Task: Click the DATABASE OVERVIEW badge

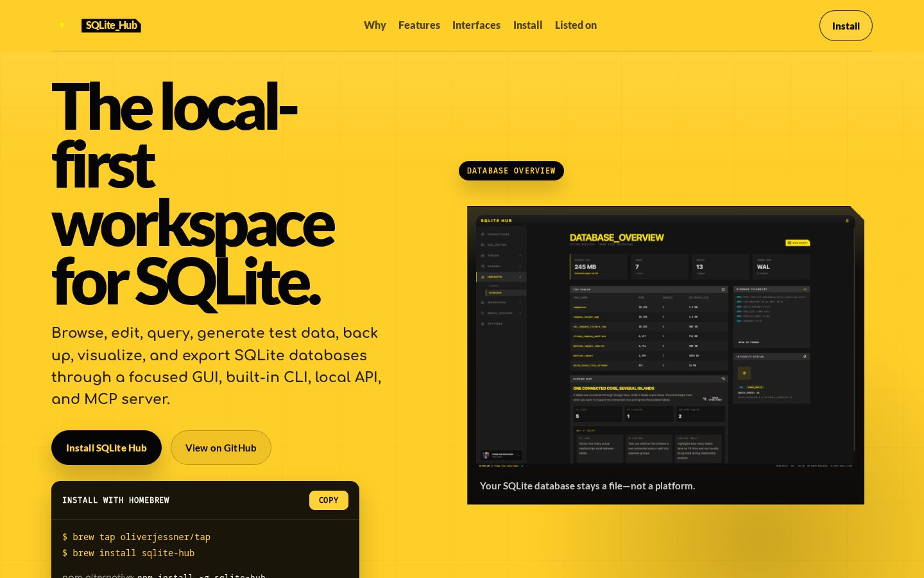Action: pyautogui.click(x=511, y=171)
